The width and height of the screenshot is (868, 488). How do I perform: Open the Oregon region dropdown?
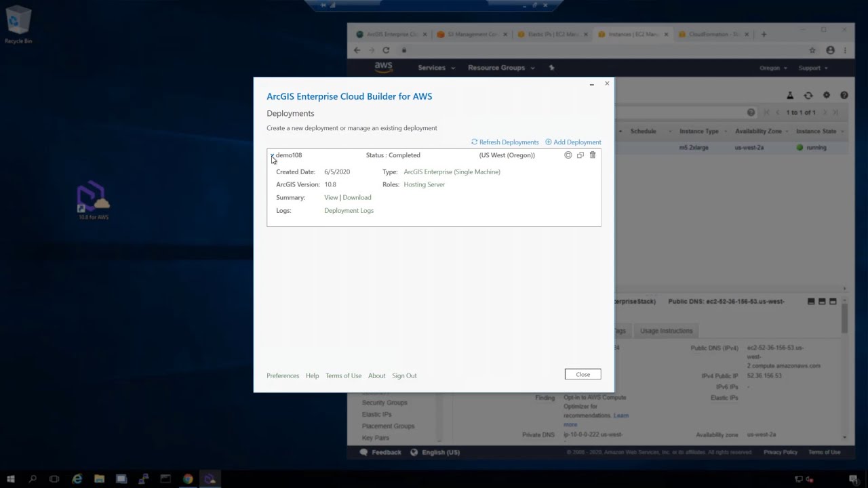774,68
